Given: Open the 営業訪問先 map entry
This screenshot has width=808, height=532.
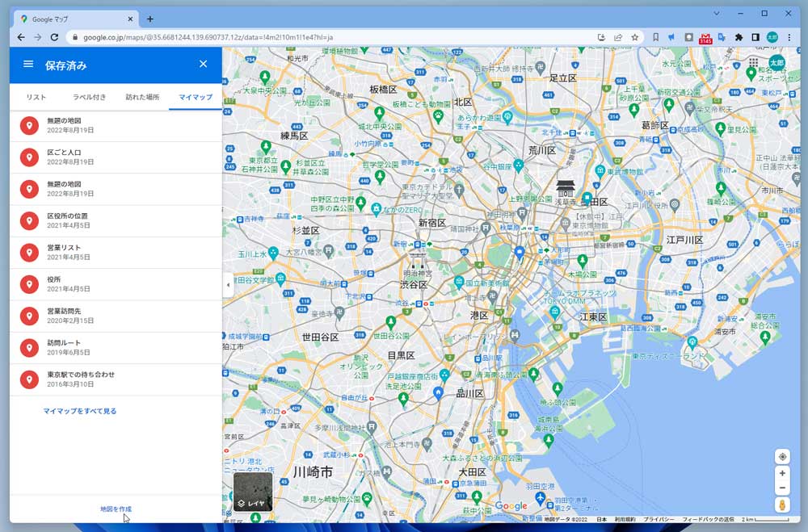Looking at the screenshot, I should coord(116,316).
